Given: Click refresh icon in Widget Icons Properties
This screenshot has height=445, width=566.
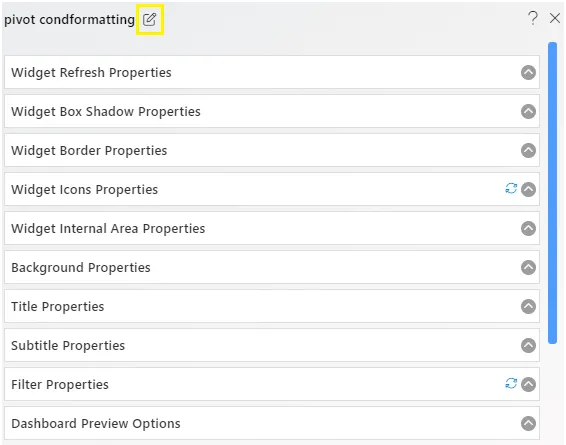Looking at the screenshot, I should pyautogui.click(x=511, y=188).
